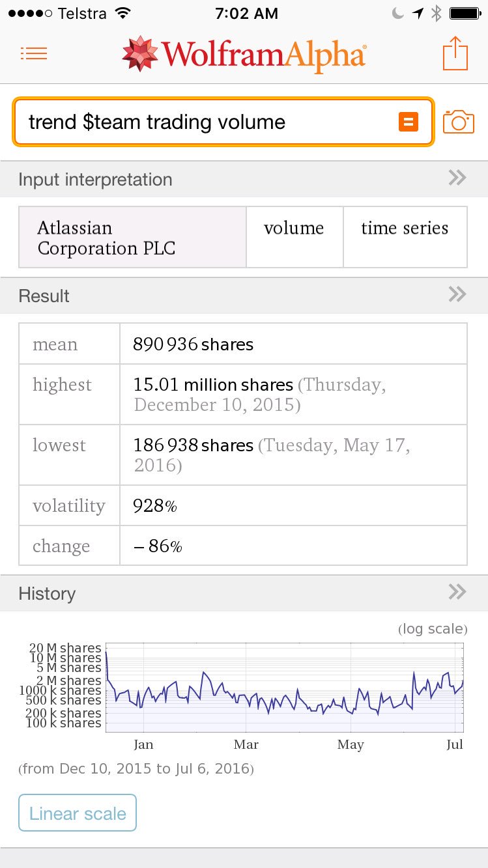This screenshot has height=868, width=488.
Task: Click the search query input field
Action: (x=208, y=122)
